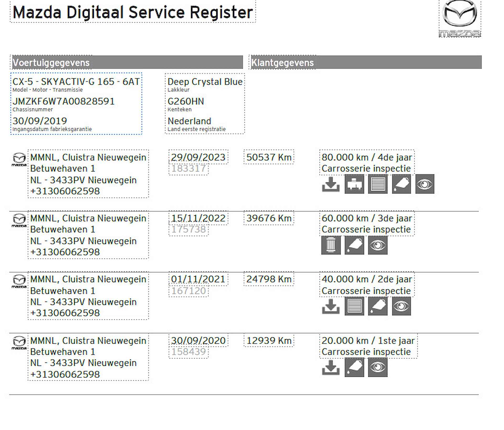Click the brake fluid reservoir icon in the 2023 service row

(x=354, y=184)
